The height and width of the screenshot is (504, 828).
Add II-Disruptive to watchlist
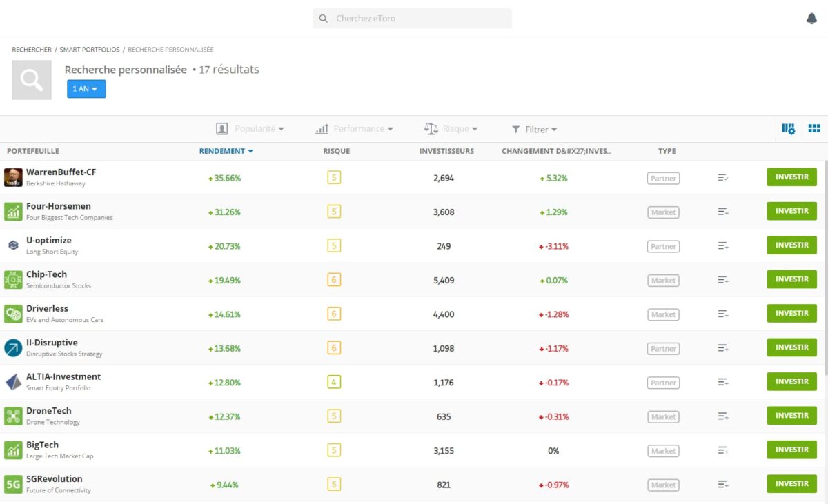(x=723, y=348)
